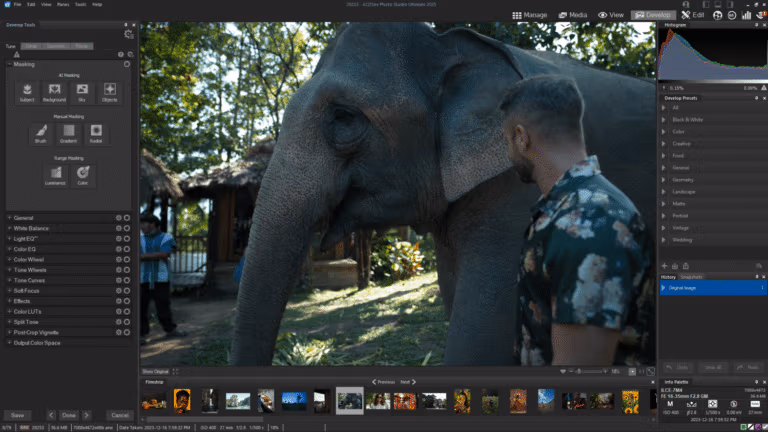Image resolution: width=768 pixels, height=432 pixels.
Task: Open the Original Image history options dots
Action: pyautogui.click(x=762, y=288)
